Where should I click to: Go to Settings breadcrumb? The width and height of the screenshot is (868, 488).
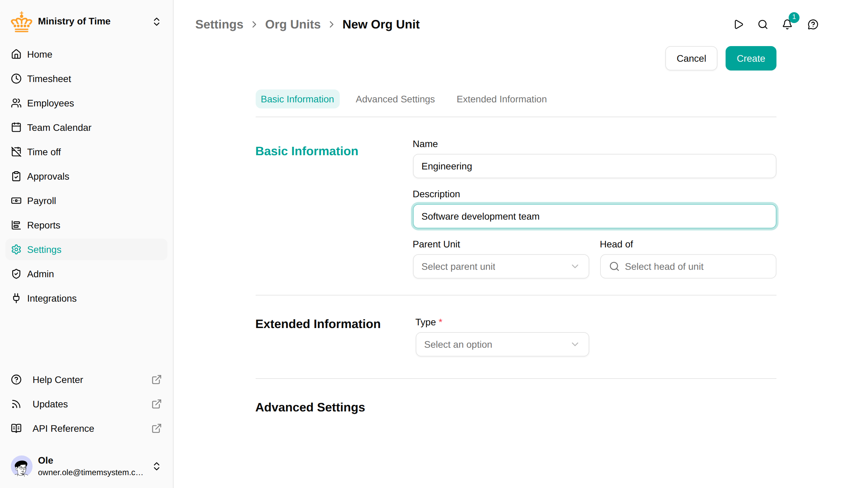pyautogui.click(x=219, y=24)
